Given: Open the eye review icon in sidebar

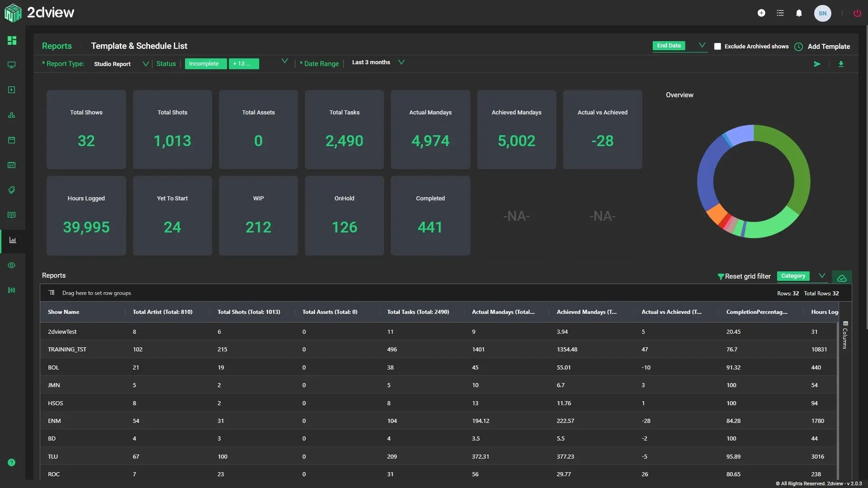Looking at the screenshot, I should pos(12,265).
